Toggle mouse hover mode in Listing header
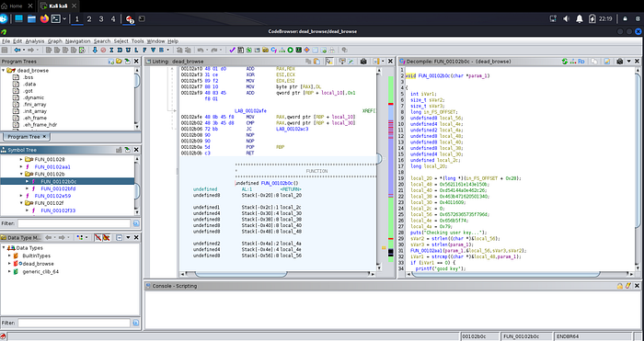644x341 pixels. pyautogui.click(x=329, y=62)
